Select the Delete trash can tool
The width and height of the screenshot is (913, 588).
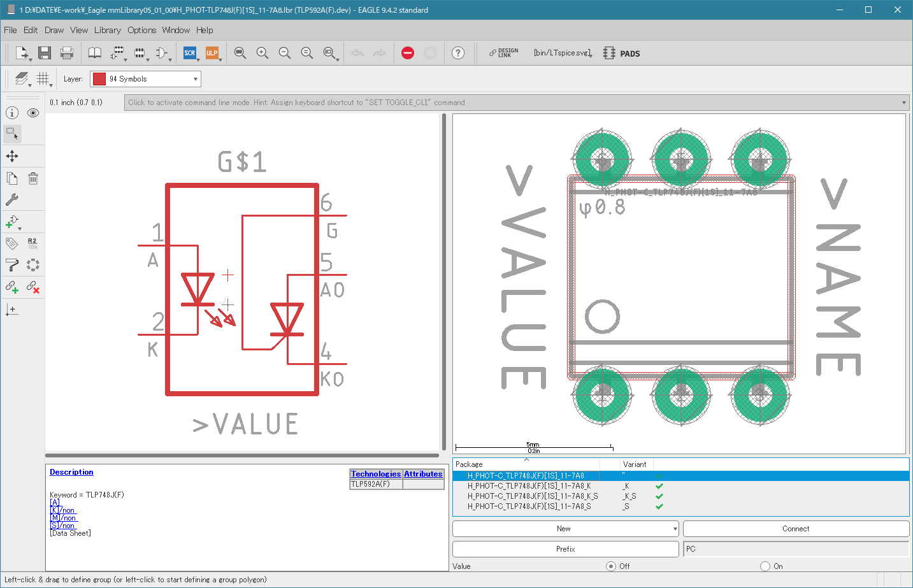(x=33, y=178)
